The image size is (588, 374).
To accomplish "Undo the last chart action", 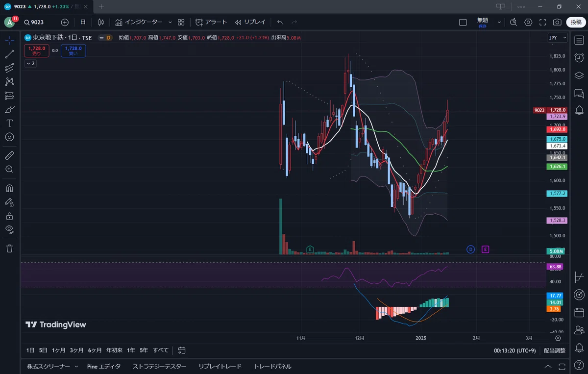I will 280,22.
